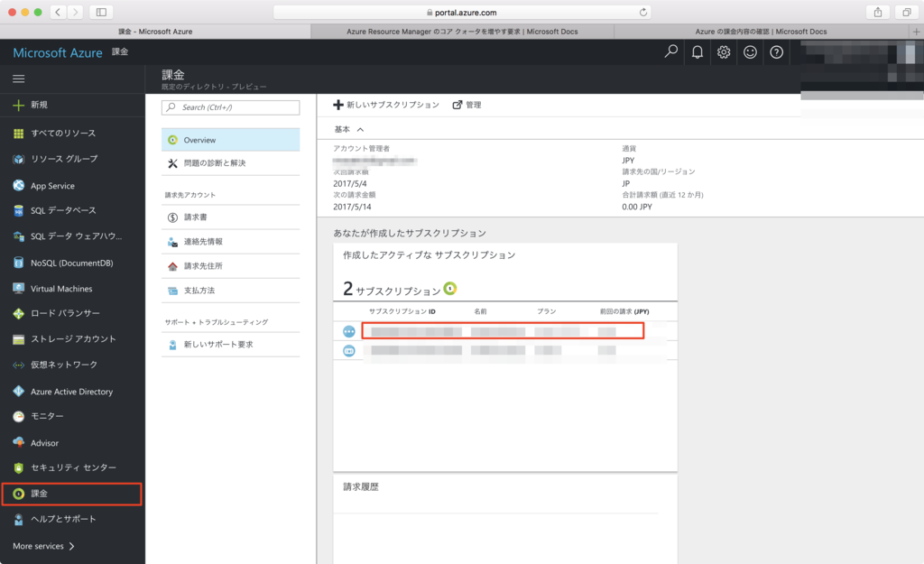Expand More services in the sidebar
The height and width of the screenshot is (564, 924).
tap(43, 546)
